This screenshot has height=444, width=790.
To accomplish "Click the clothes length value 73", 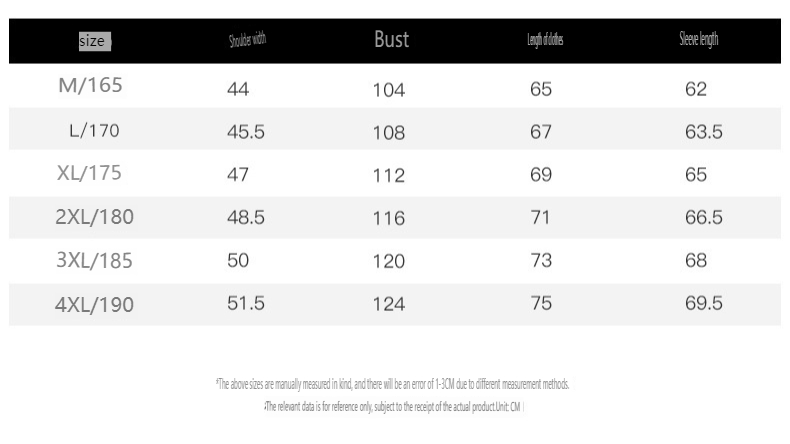I will coord(541,261).
